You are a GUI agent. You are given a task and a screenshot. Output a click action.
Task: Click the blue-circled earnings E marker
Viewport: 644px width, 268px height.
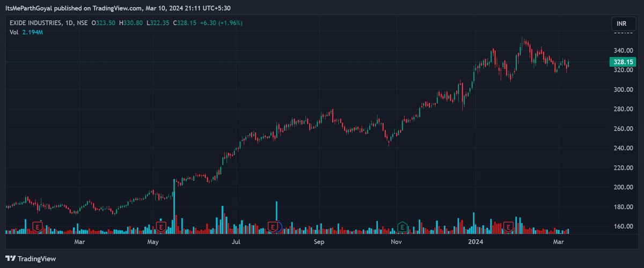[x=274, y=227]
